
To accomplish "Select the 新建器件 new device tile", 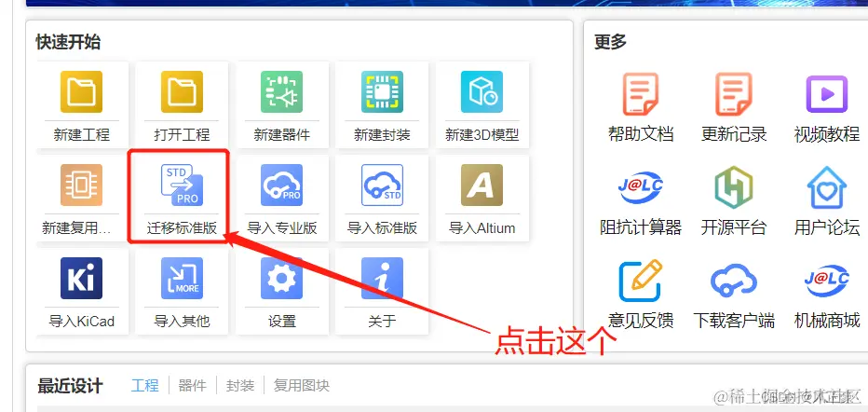I will click(282, 104).
